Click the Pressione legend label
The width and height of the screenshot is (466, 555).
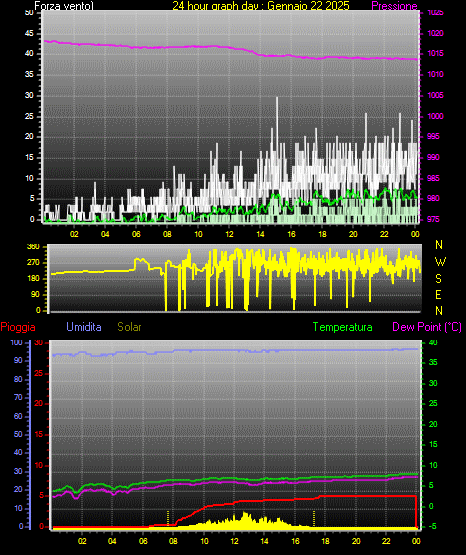click(x=394, y=6)
